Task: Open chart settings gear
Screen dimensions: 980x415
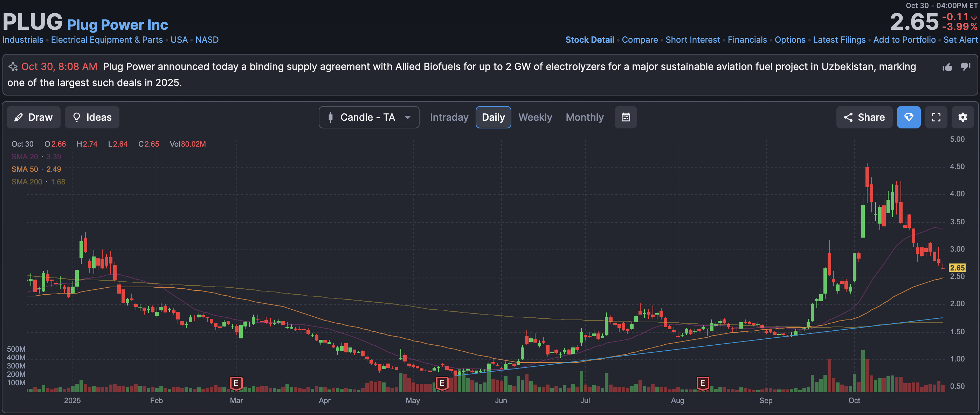Action: click(x=962, y=117)
